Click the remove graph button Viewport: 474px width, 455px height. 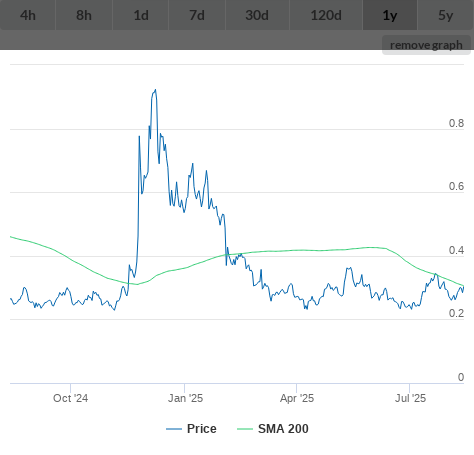[x=426, y=45]
